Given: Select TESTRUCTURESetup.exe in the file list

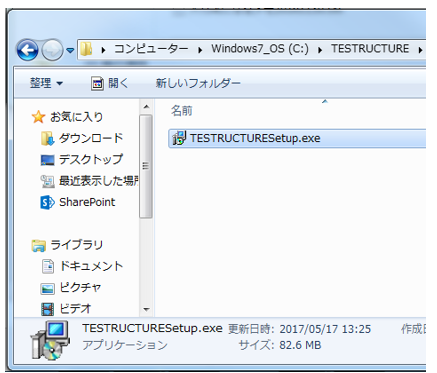Looking at the screenshot, I should click(297, 138).
